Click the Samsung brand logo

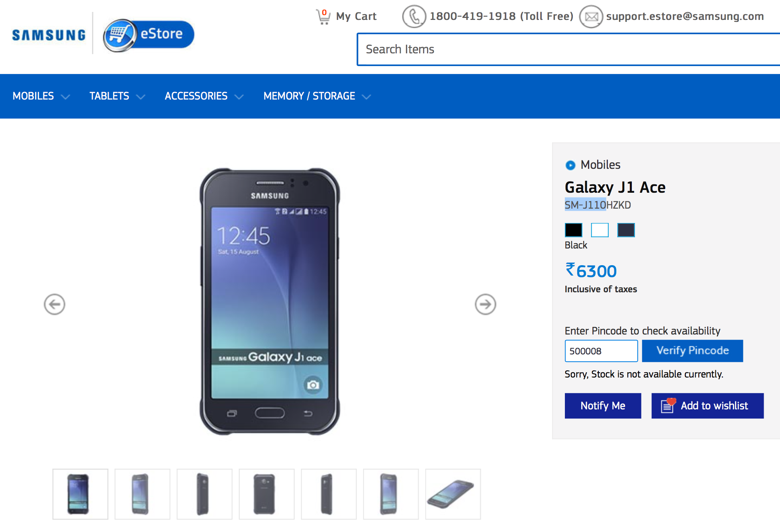click(x=49, y=35)
